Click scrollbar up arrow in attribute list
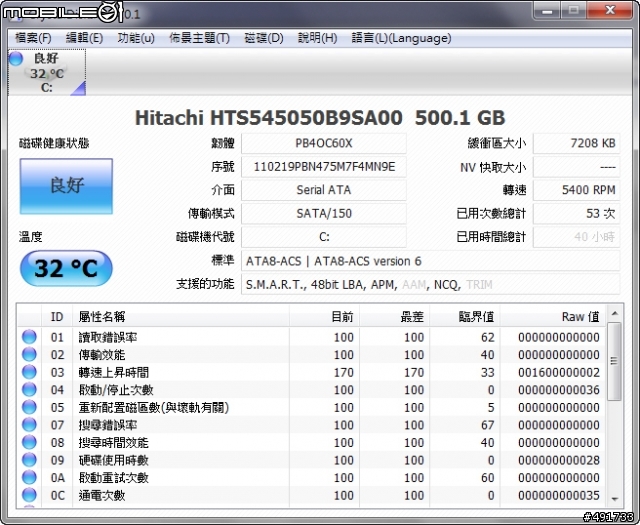The image size is (640, 525). coord(615,314)
